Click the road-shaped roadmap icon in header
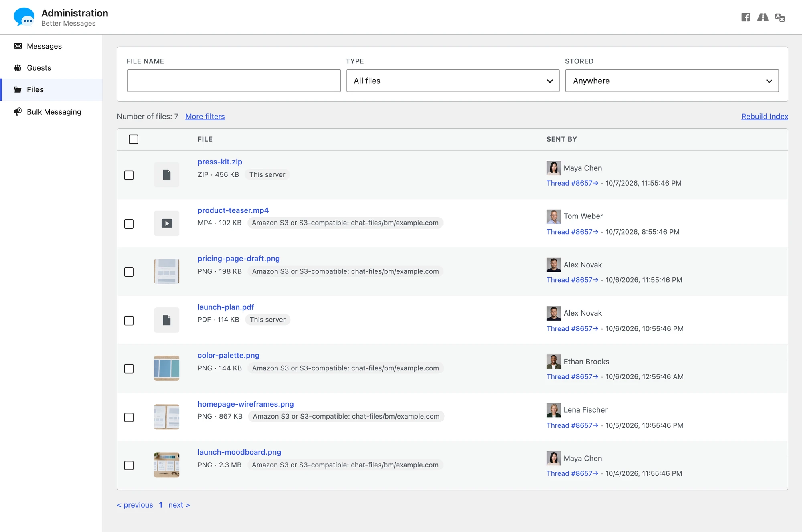This screenshot has width=802, height=532. (x=763, y=17)
